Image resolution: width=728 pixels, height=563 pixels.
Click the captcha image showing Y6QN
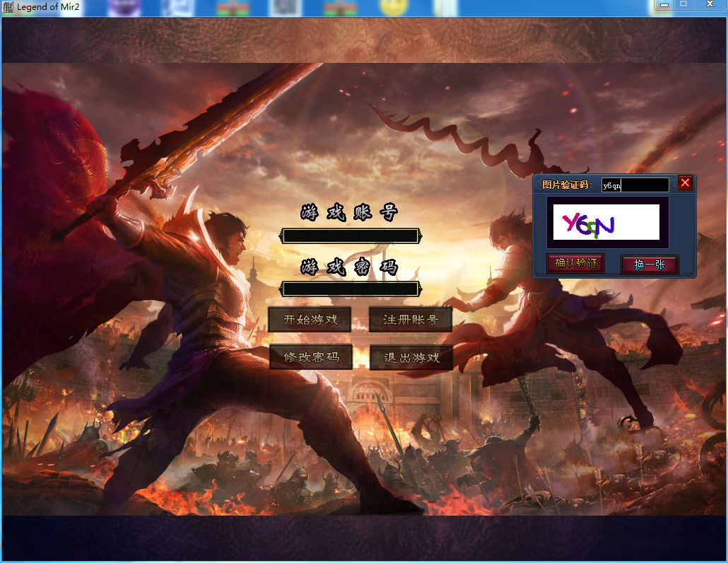tap(606, 222)
